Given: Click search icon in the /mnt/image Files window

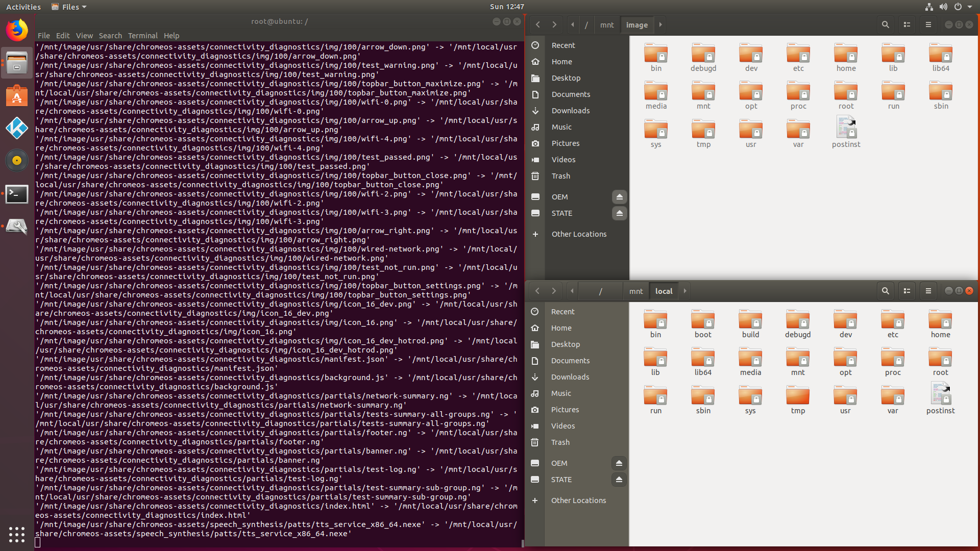Looking at the screenshot, I should 886,24.
